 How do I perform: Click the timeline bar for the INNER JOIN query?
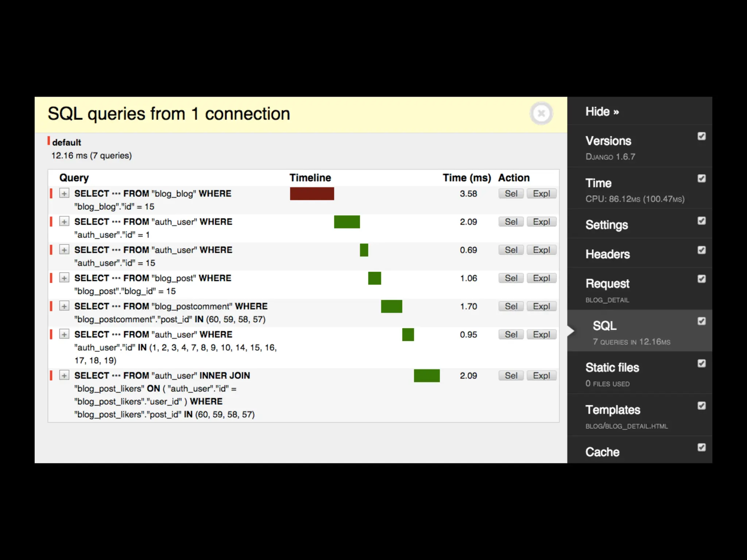[x=427, y=376]
